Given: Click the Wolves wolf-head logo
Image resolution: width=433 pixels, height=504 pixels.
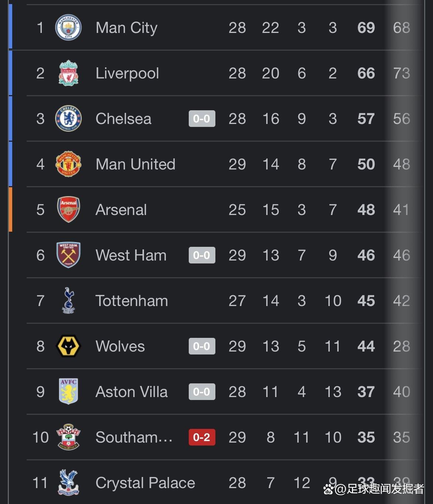Looking at the screenshot, I should pyautogui.click(x=68, y=346).
